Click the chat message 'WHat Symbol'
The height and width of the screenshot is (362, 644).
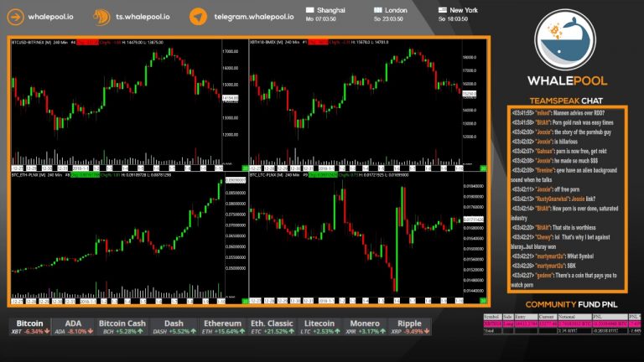(581, 256)
